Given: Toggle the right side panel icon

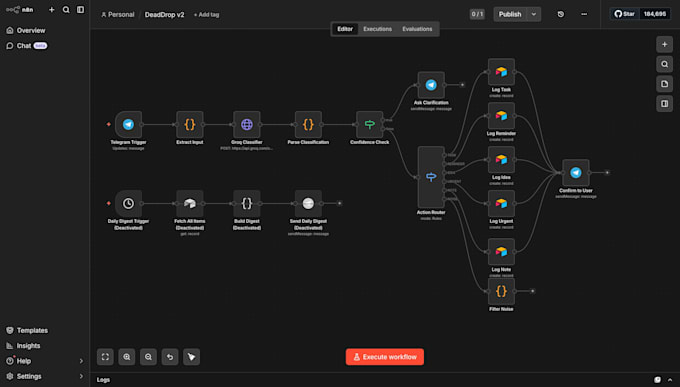Looking at the screenshot, I should (664, 104).
